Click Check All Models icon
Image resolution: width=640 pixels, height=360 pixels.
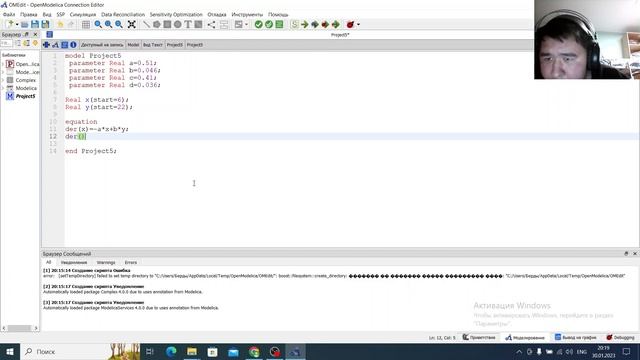coord(269,24)
